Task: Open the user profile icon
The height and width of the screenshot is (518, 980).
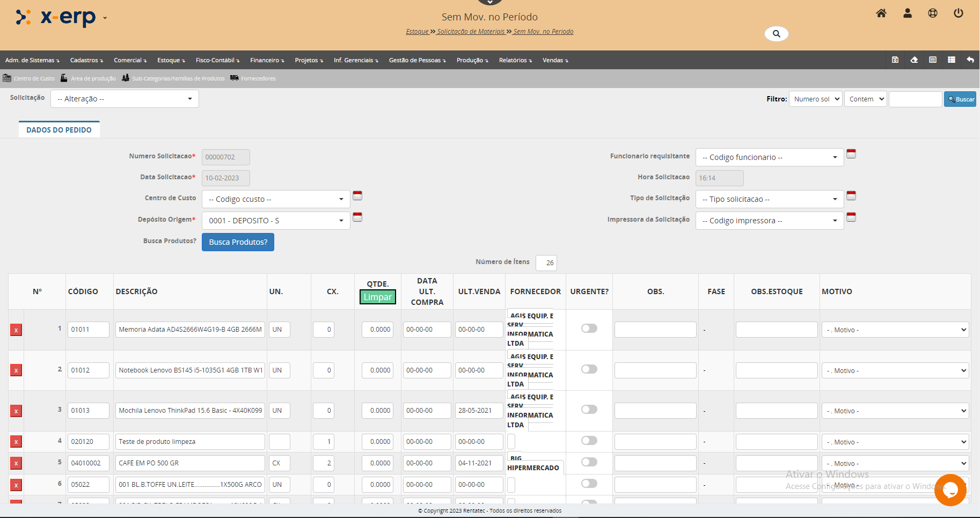Action: (x=908, y=13)
